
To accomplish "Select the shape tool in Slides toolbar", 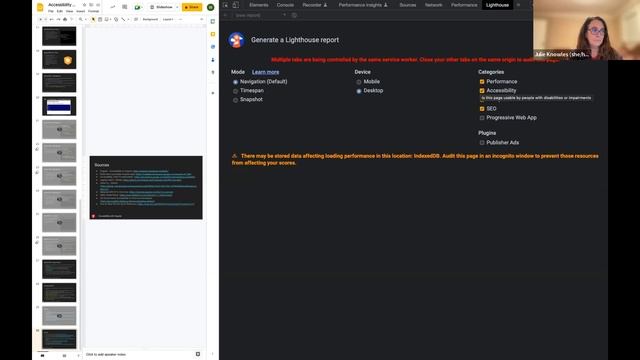I will point(116,19).
